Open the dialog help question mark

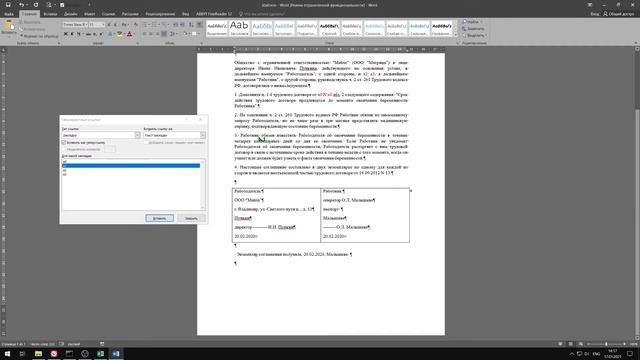click(x=187, y=120)
